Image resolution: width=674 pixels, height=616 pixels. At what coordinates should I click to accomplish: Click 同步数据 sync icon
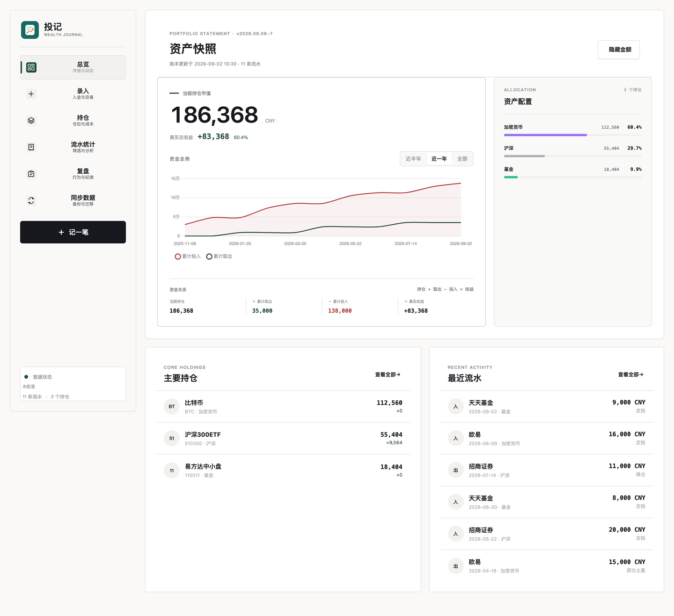pyautogui.click(x=31, y=201)
